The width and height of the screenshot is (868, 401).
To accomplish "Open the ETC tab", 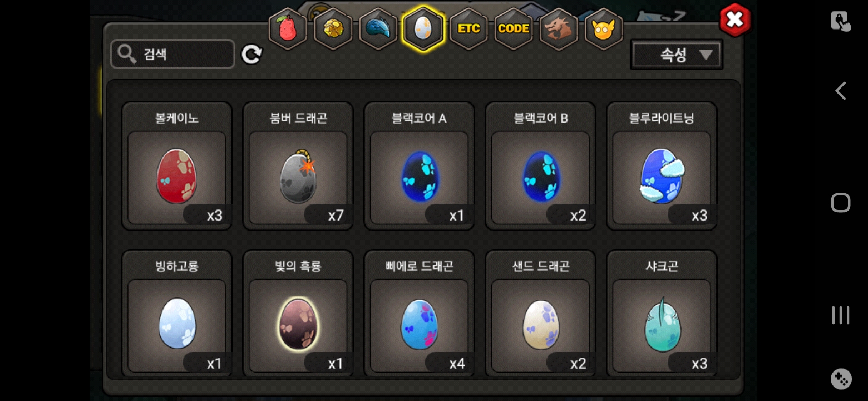I will click(468, 29).
